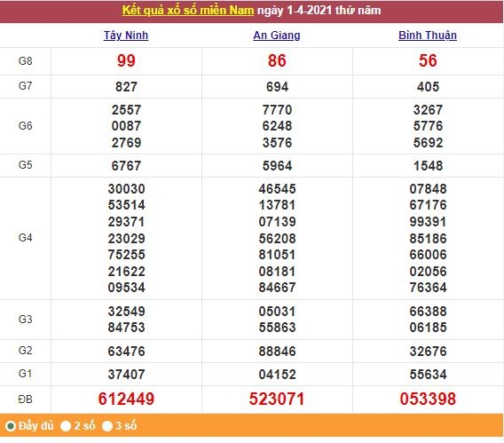
Task: Click the special prize number 612449
Action: click(126, 399)
